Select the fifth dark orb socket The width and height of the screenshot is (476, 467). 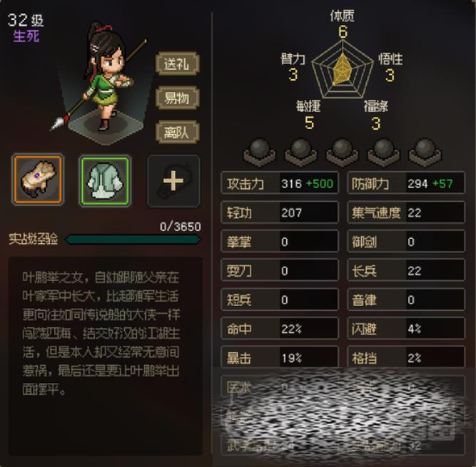(425, 153)
